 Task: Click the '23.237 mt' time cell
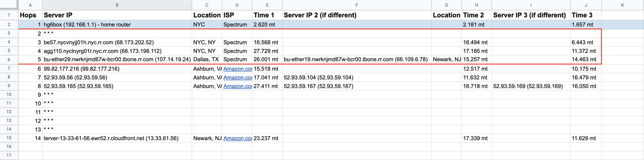tap(267, 138)
